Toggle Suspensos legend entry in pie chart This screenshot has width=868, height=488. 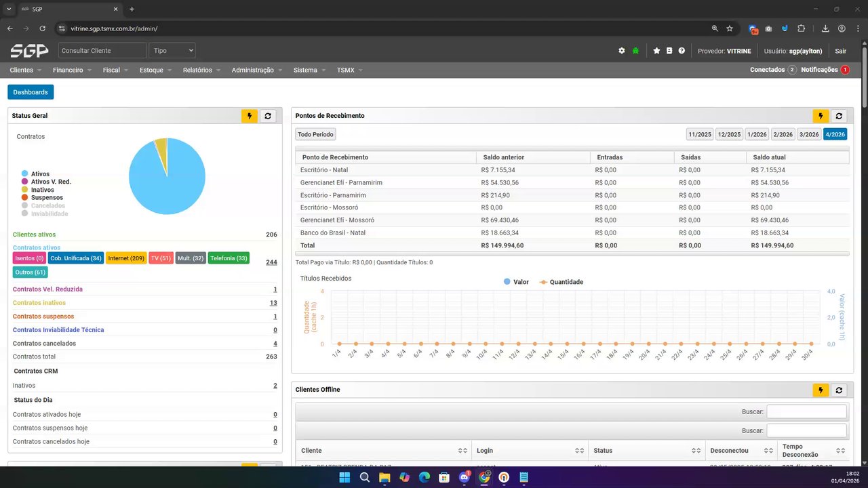pos(41,198)
